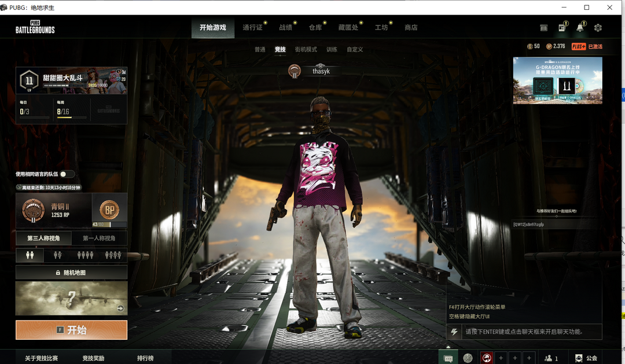Image resolution: width=625 pixels, height=364 pixels.
Task: Open the notifications bell icon
Action: [580, 28]
